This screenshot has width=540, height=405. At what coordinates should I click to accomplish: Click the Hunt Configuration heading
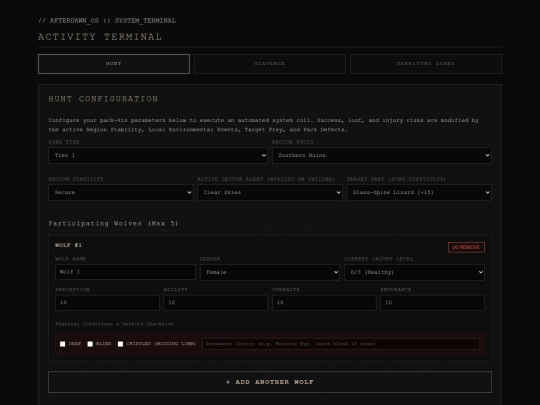(x=103, y=99)
